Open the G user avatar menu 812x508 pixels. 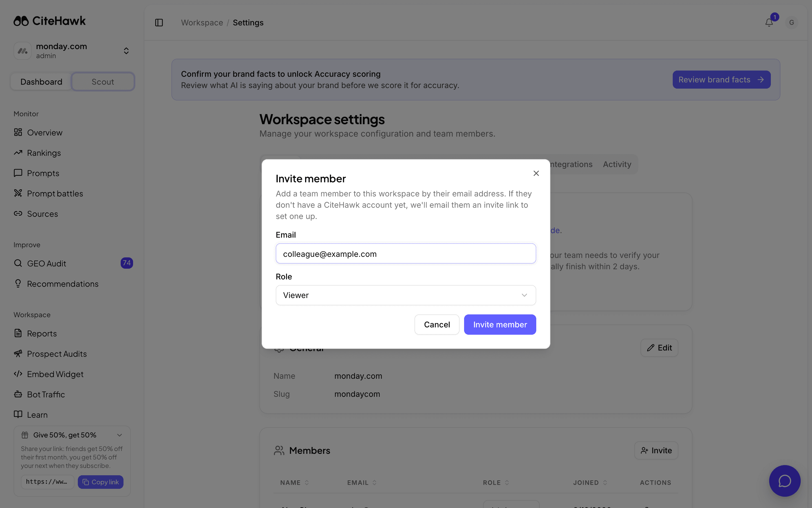(x=791, y=23)
